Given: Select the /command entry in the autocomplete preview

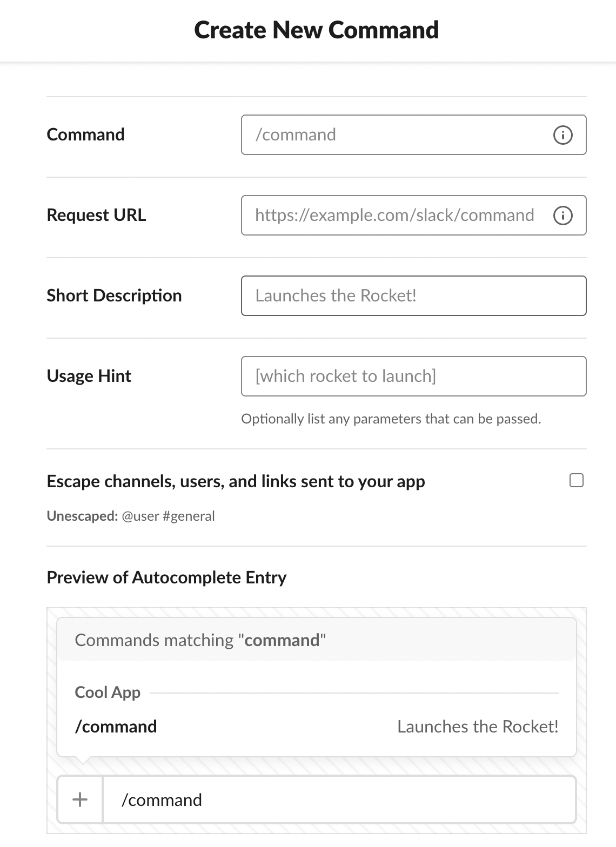Looking at the screenshot, I should 116,726.
